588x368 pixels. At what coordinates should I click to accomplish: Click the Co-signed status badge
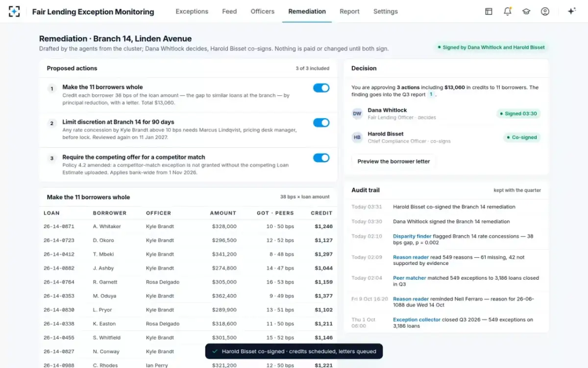point(522,137)
